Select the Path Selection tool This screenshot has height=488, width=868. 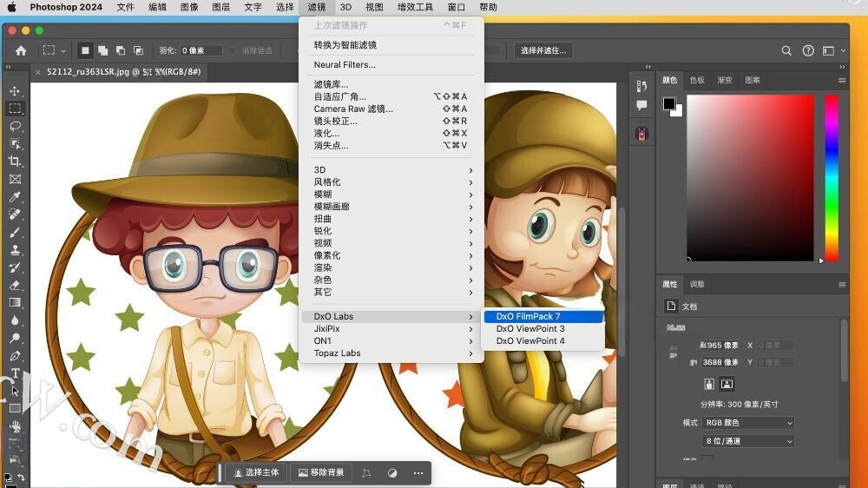tap(15, 391)
